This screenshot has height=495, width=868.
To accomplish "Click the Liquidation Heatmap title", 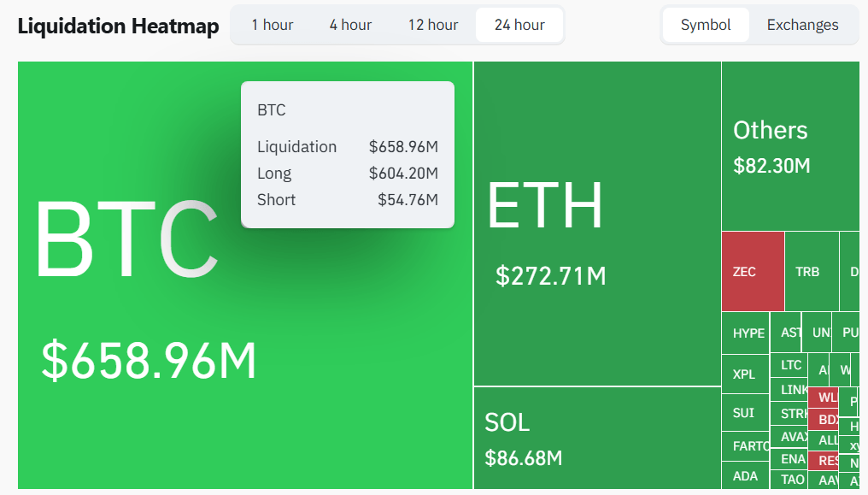I will coord(118,26).
